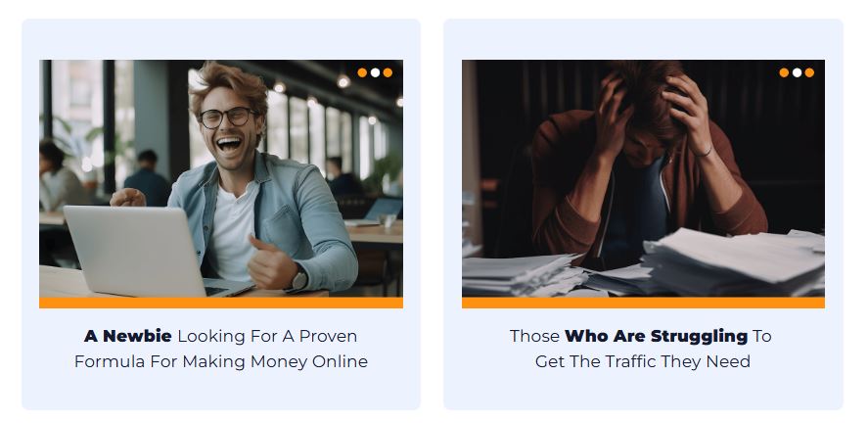Click orange bar beneath the laughing man photo
The image size is (868, 423).
[x=221, y=303]
